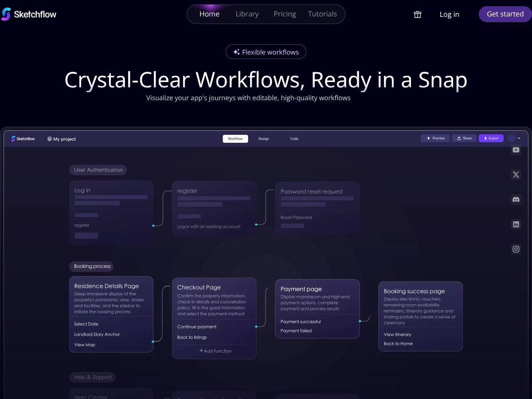Viewport: 532px width, 399px height.
Task: Click the progress placeholder bar under Reset Password
Action: click(x=292, y=226)
